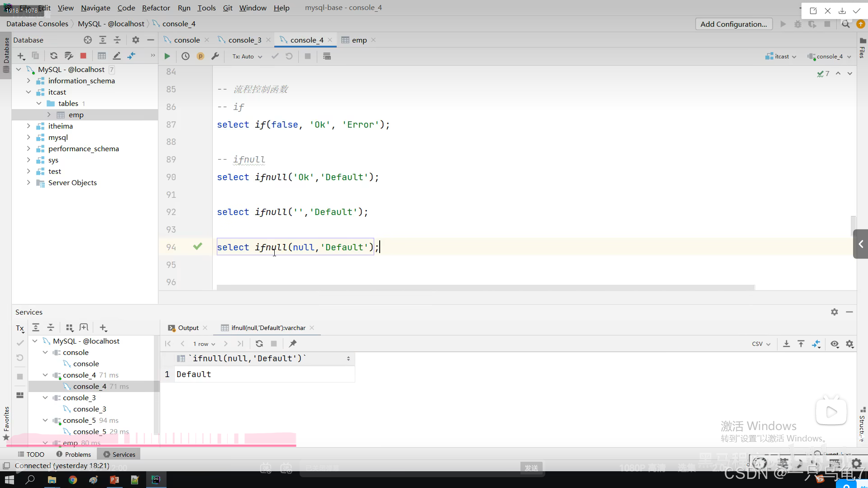Click the Default result cell
The width and height of the screenshot is (868, 488).
(264, 374)
